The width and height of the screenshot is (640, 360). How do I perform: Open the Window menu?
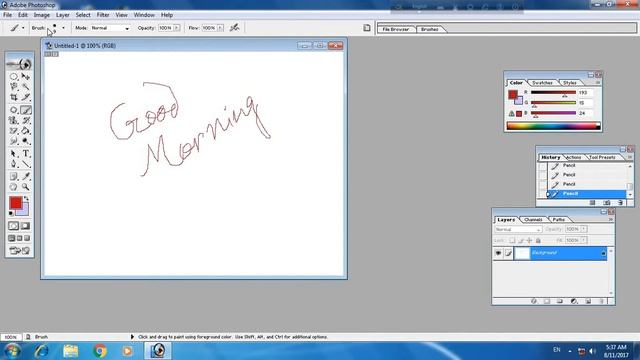tap(144, 15)
